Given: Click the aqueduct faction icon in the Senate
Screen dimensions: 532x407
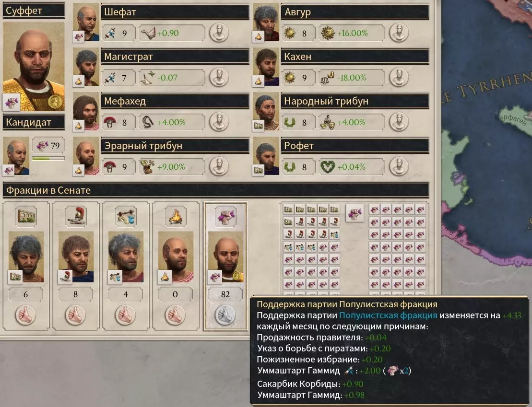Looking at the screenshot, I should point(26,216).
